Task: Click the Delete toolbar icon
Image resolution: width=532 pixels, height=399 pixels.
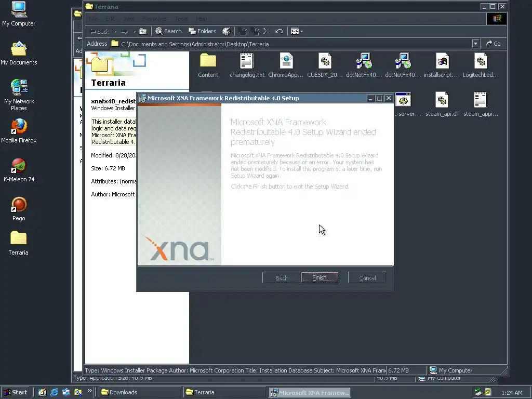Action: pyautogui.click(x=267, y=31)
